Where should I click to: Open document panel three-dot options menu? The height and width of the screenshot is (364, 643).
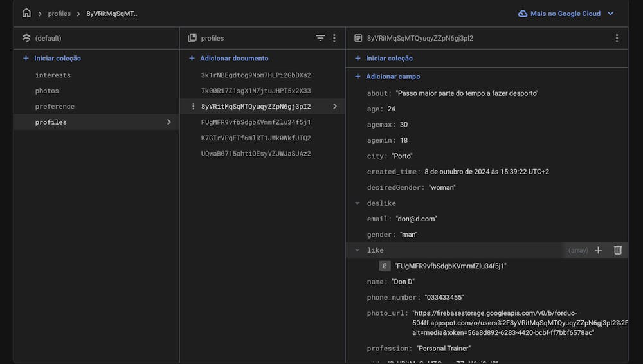click(617, 38)
